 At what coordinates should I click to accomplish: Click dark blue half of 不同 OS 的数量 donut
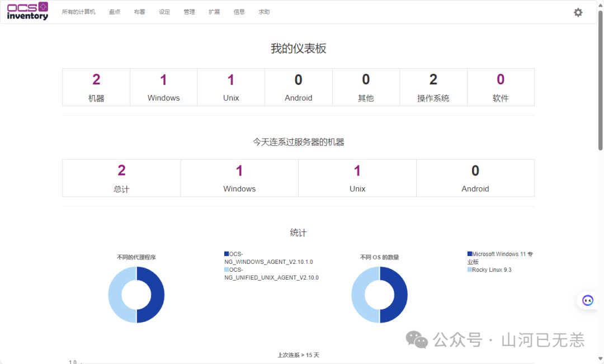click(400, 295)
